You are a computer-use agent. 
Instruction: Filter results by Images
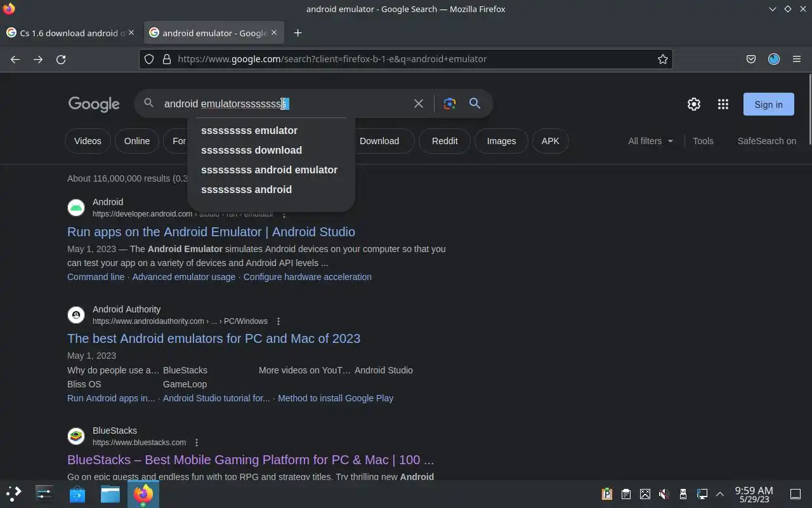pos(501,141)
